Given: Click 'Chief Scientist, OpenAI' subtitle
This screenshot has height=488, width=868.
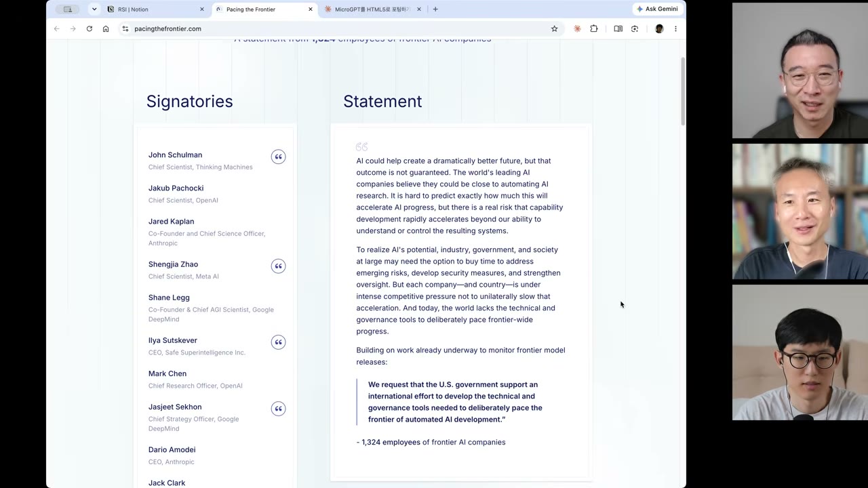Looking at the screenshot, I should click(x=183, y=200).
